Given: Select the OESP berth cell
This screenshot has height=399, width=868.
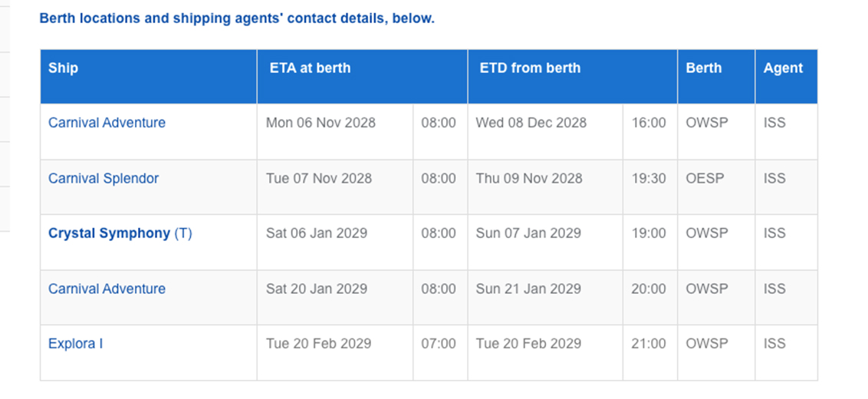Looking at the screenshot, I should point(705,178).
